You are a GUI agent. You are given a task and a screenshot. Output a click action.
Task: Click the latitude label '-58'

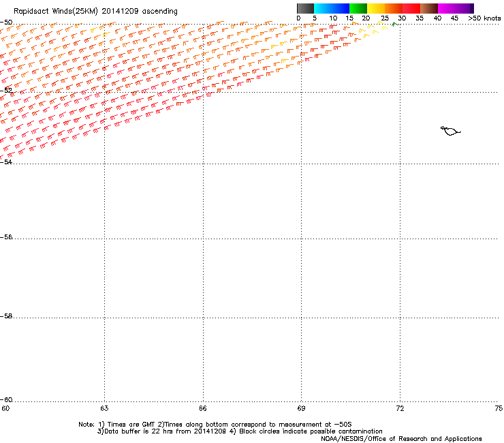(6, 316)
